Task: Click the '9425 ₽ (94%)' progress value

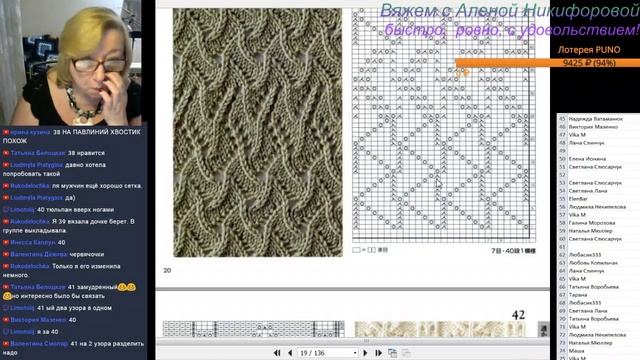Action: pos(589,63)
